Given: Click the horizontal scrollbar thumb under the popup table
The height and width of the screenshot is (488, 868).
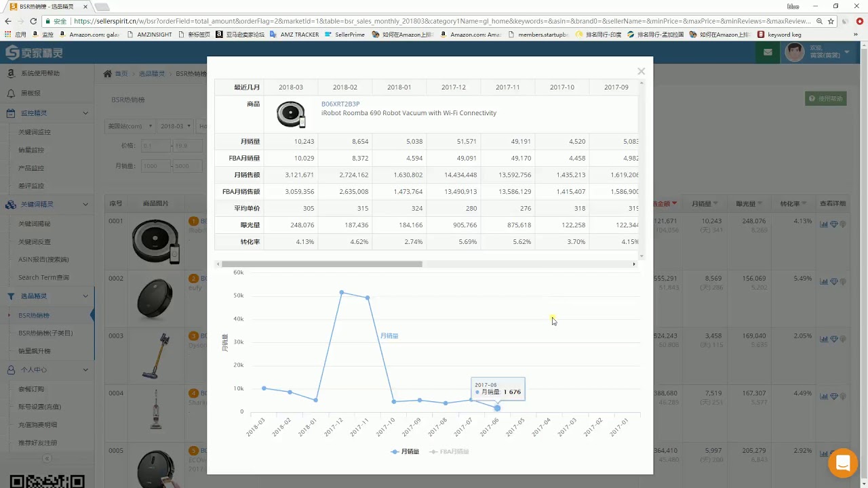Looking at the screenshot, I should (x=322, y=264).
